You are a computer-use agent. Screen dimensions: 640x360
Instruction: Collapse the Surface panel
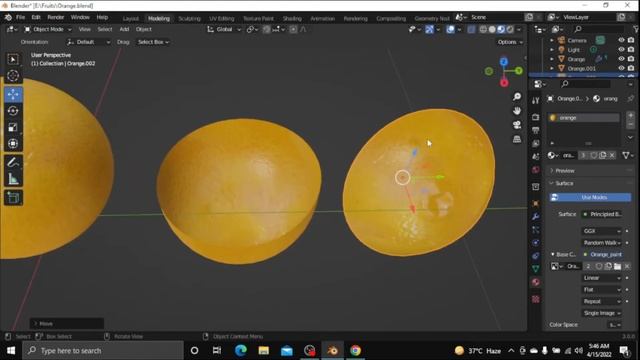click(x=564, y=183)
